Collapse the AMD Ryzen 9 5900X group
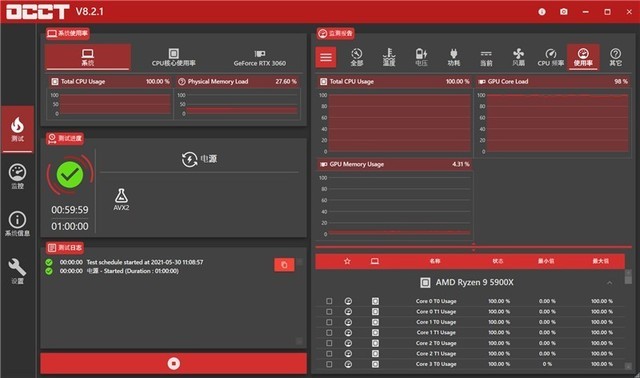The image size is (640, 378). (x=609, y=282)
